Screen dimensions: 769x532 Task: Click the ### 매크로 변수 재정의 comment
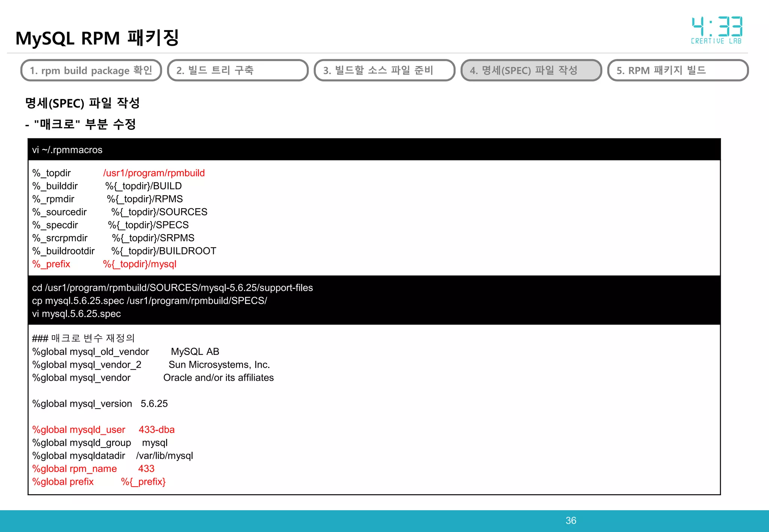tap(83, 338)
